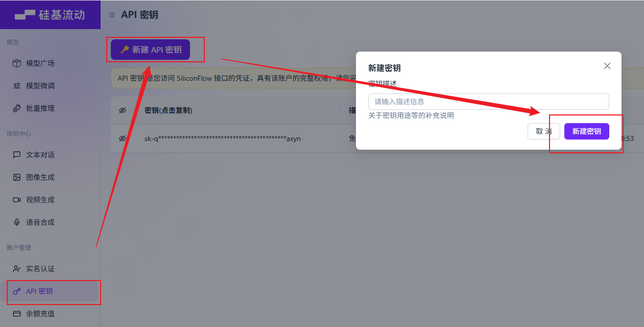644x327 pixels.
Task: Toggle the eye icon in the table header
Action: coord(123,110)
